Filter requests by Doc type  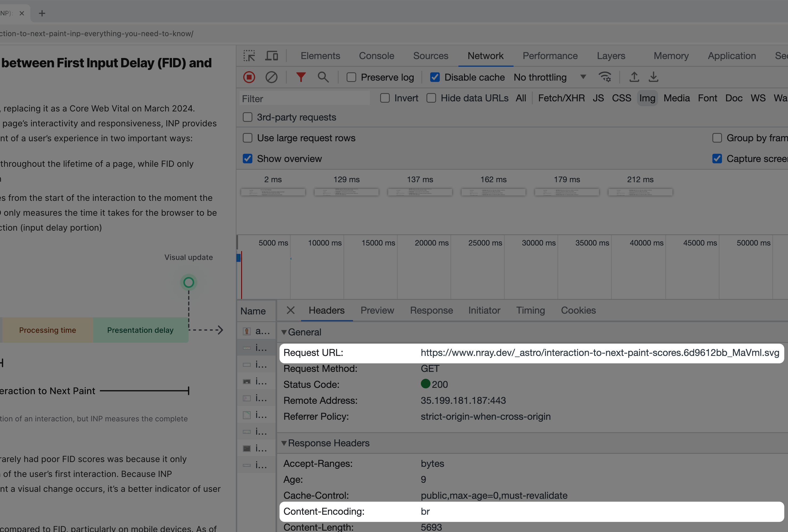point(734,98)
